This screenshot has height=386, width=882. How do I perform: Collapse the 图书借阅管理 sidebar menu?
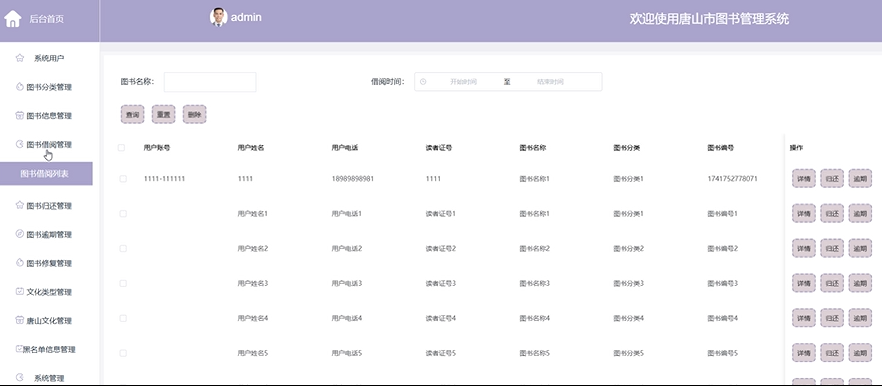(x=50, y=145)
